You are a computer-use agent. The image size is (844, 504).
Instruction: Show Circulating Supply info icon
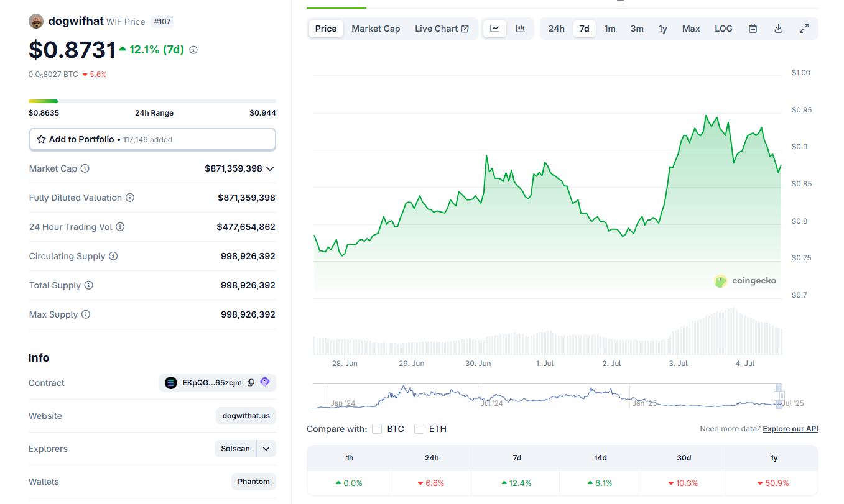[x=113, y=256]
